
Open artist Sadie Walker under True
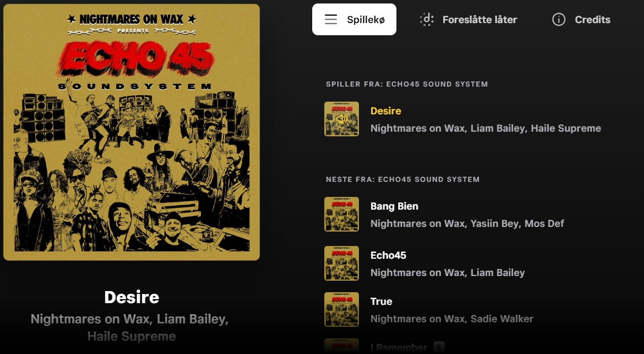[x=502, y=319]
